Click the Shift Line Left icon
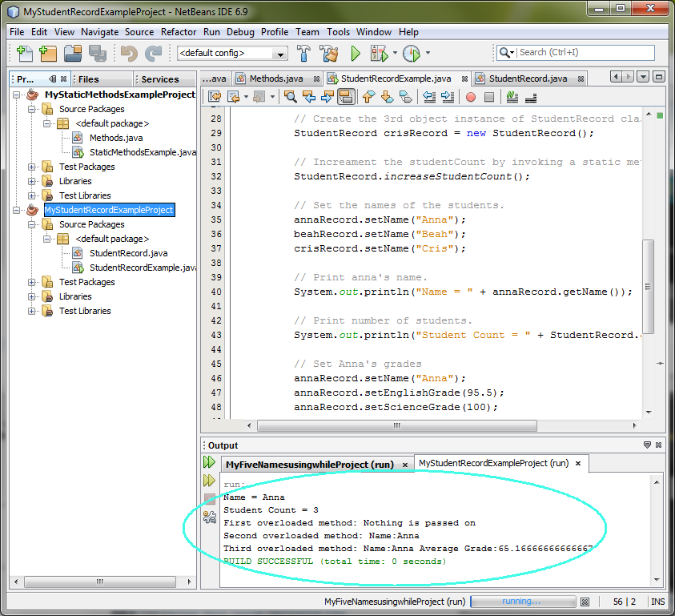Image resolution: width=675 pixels, height=616 pixels. point(428,97)
